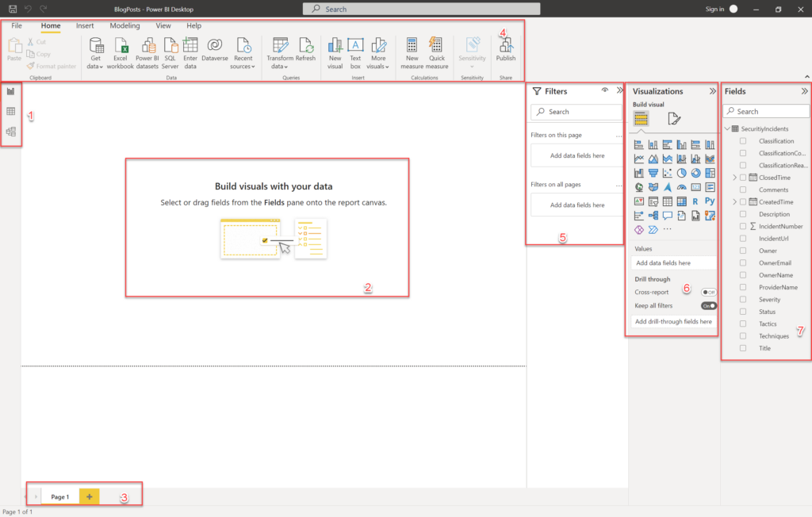The width and height of the screenshot is (812, 517).
Task: Choose the Q&A speech bubble visual
Action: pyautogui.click(x=668, y=215)
